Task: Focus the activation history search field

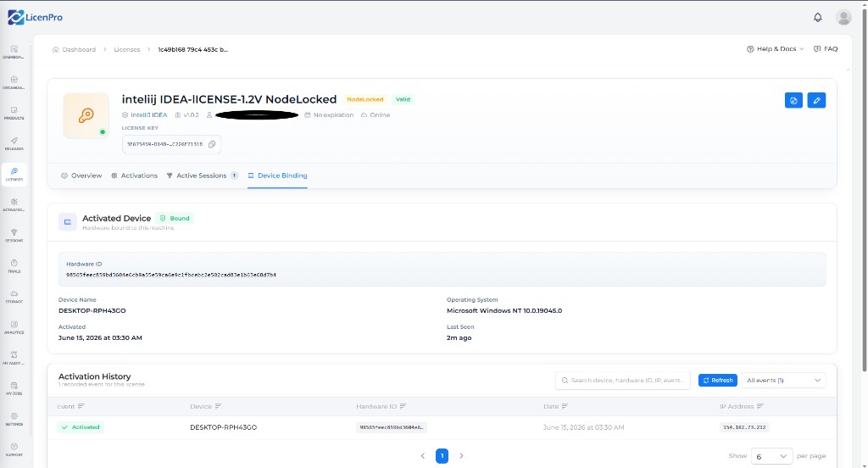Action: 623,381
